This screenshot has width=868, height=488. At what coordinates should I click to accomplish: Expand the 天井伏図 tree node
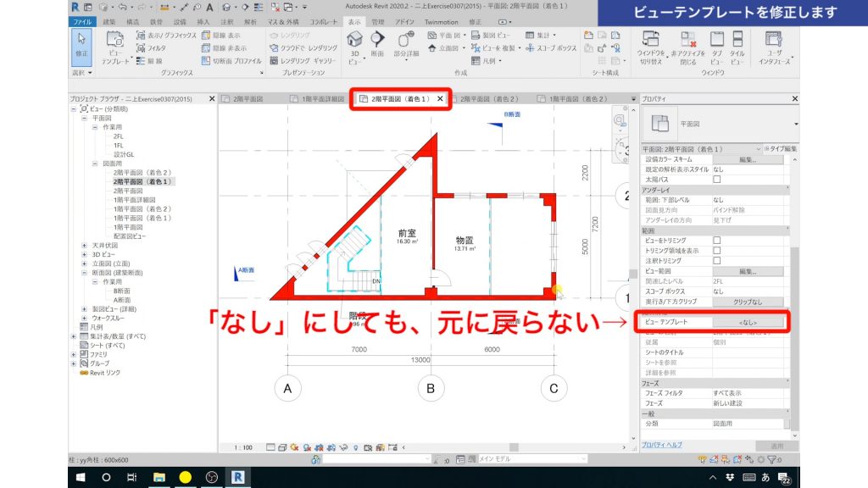click(83, 244)
